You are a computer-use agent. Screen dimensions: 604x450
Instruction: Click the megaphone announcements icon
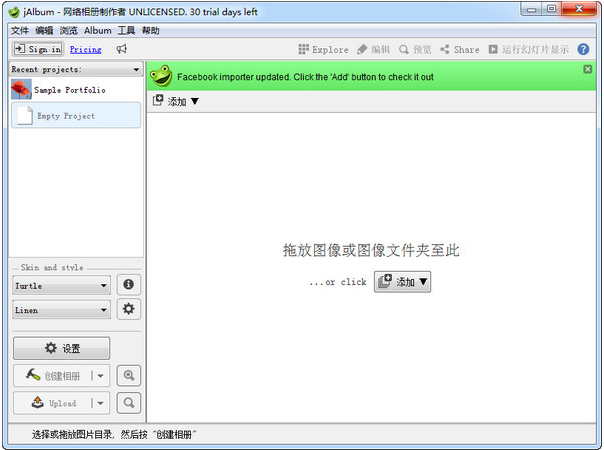tap(122, 49)
